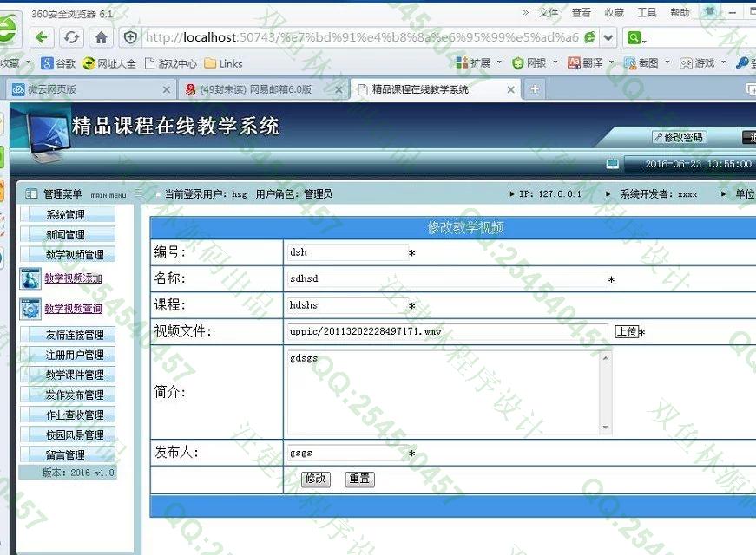
Task: Go back with the browser back arrow
Action: pos(42,37)
